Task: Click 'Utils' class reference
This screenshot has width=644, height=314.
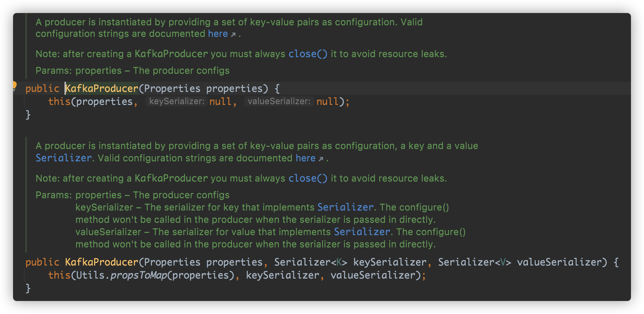Action: tap(90, 275)
